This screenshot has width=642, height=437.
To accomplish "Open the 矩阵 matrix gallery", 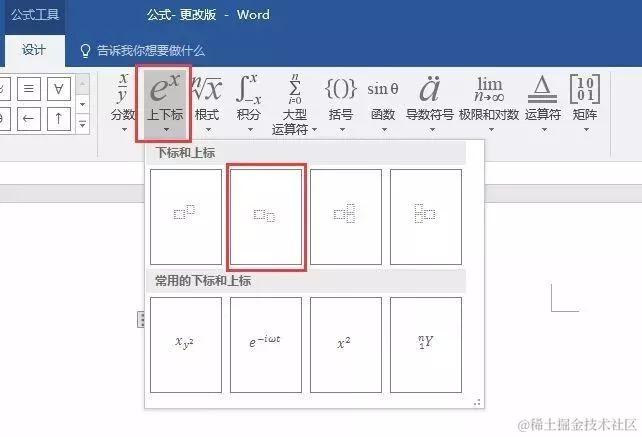I will point(585,102).
